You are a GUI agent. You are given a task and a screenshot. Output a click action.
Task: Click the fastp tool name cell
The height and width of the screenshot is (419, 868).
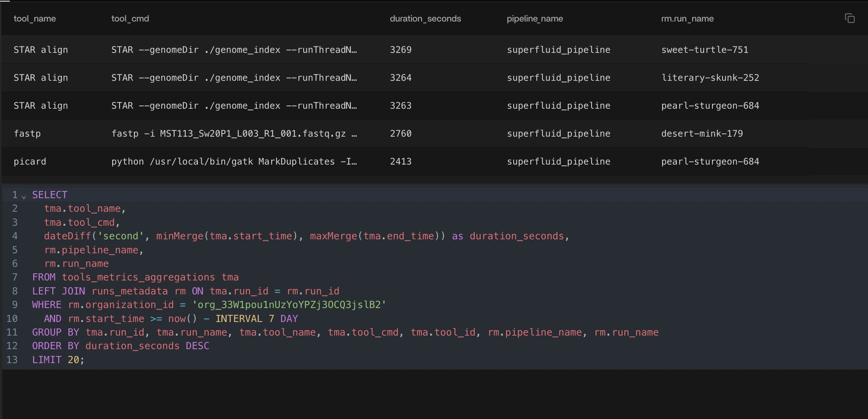[x=27, y=134]
